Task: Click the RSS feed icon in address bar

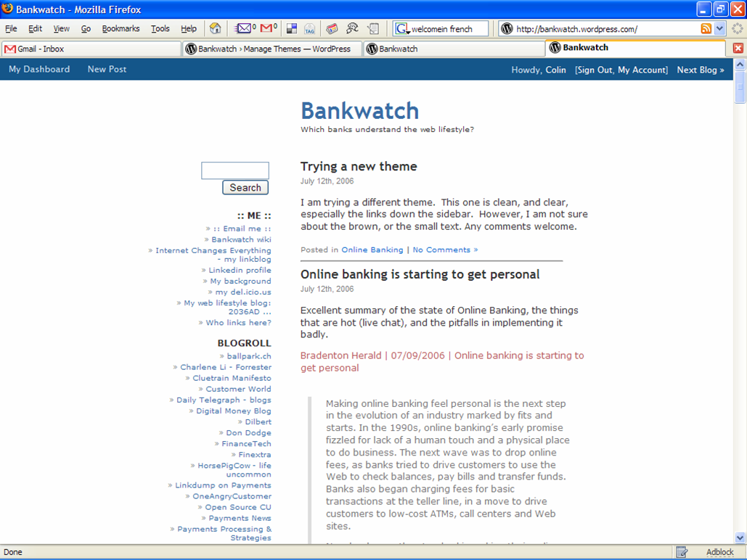Action: [x=706, y=29]
